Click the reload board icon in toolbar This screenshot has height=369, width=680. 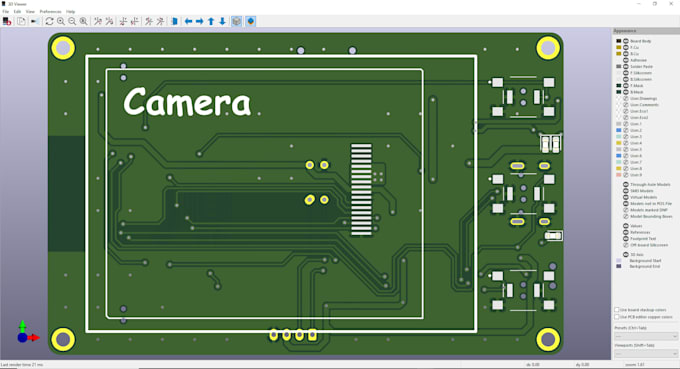7,21
